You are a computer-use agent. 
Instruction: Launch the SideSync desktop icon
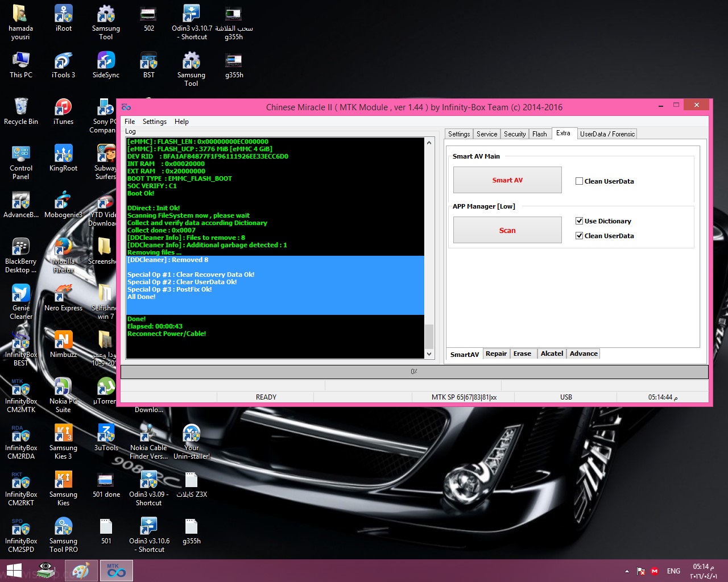click(106, 65)
